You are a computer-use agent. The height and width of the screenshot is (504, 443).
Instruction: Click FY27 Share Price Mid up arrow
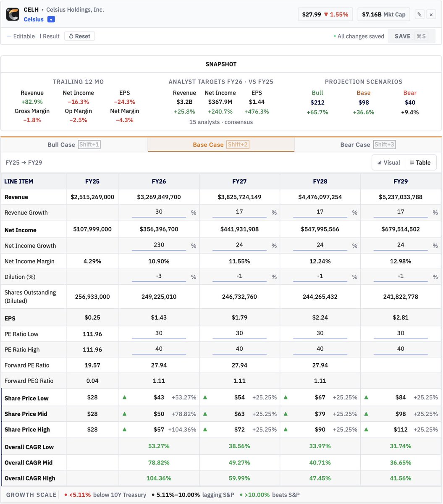[205, 413]
